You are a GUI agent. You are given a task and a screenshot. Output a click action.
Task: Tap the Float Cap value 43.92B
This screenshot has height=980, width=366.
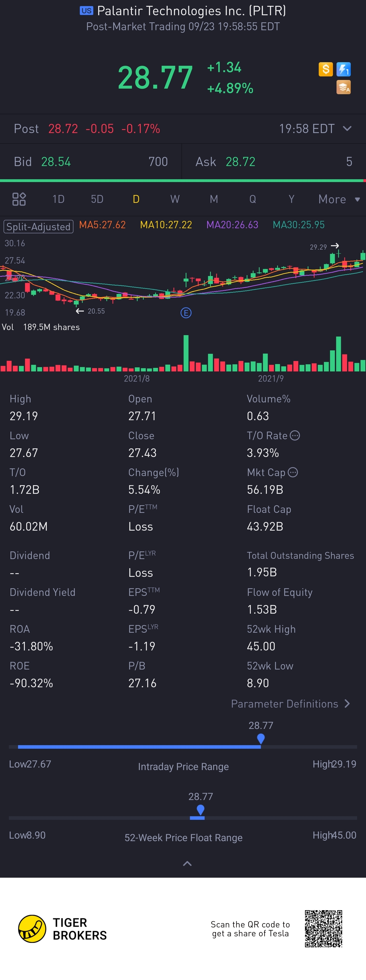[265, 527]
